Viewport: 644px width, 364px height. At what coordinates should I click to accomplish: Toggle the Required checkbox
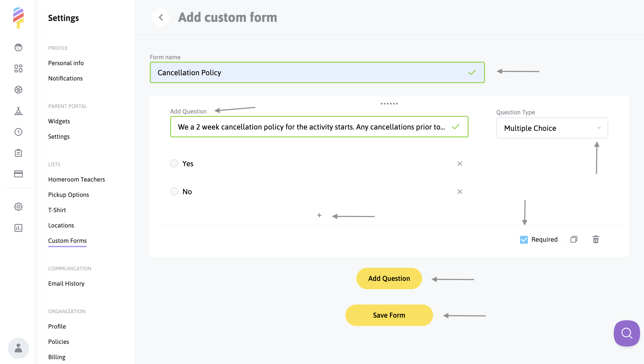click(x=524, y=240)
